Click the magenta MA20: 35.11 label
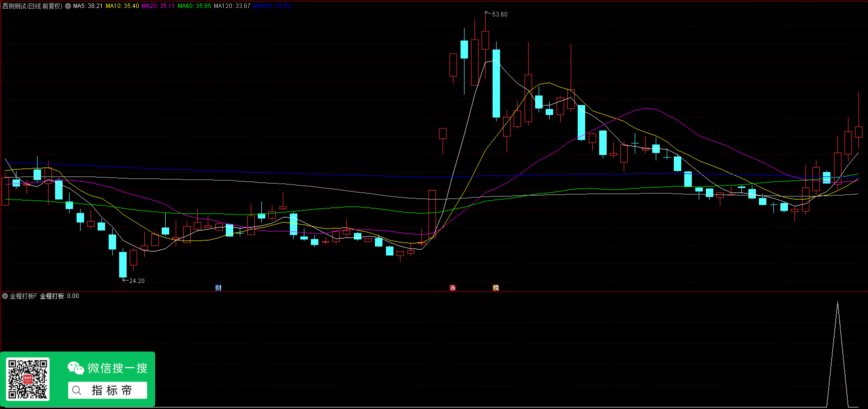 pos(158,6)
